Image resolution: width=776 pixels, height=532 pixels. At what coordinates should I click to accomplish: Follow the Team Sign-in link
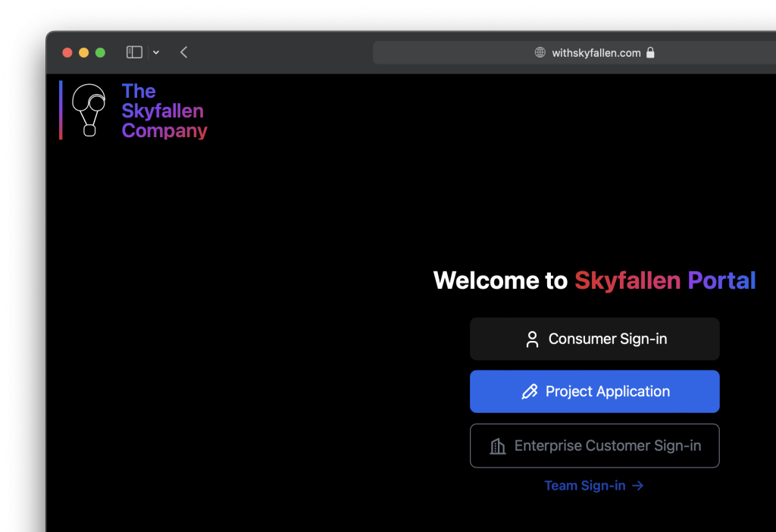coord(585,486)
